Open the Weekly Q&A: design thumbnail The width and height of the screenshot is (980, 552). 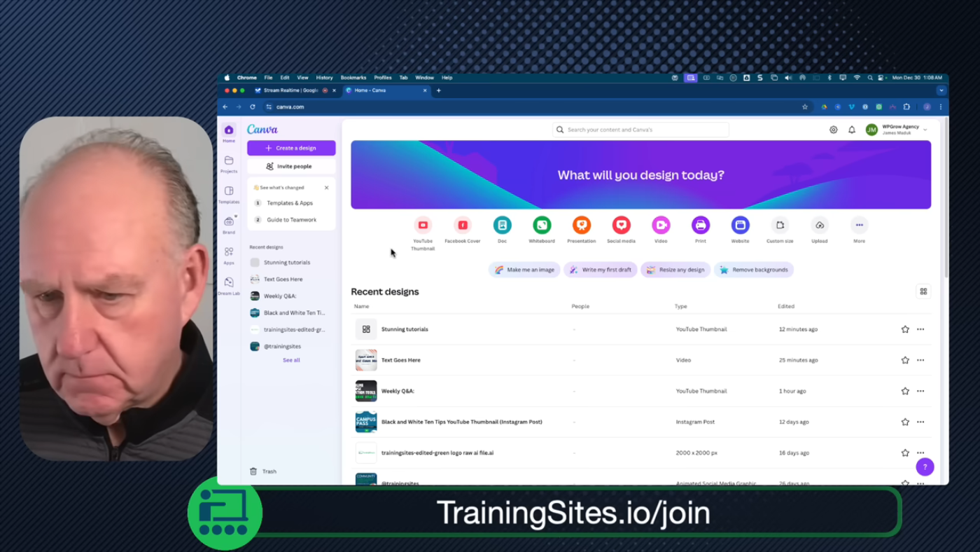[366, 391]
